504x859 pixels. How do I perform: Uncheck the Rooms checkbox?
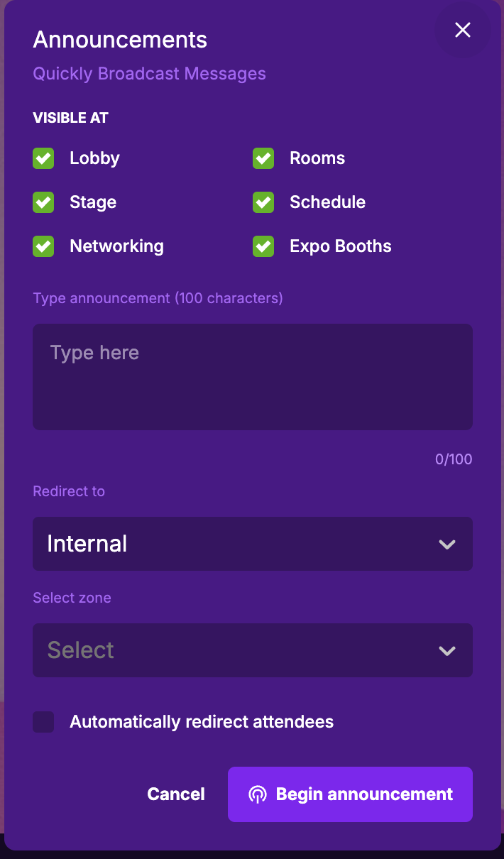tap(263, 158)
